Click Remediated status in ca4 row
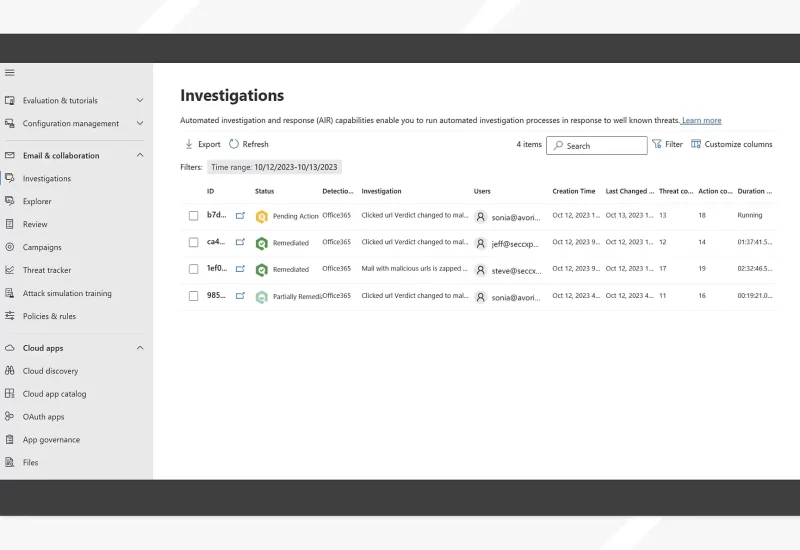Viewport: 800px width, 550px height. 291,243
